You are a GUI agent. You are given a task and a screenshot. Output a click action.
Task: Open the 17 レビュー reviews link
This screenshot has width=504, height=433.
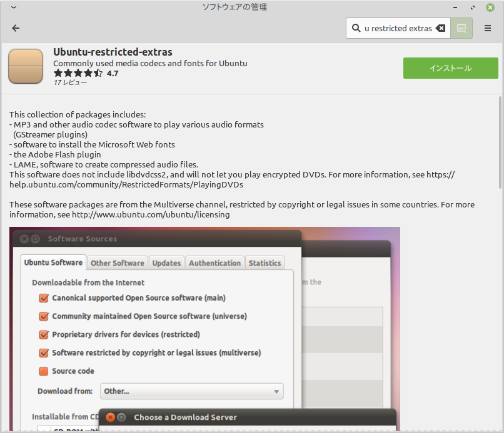(x=70, y=82)
